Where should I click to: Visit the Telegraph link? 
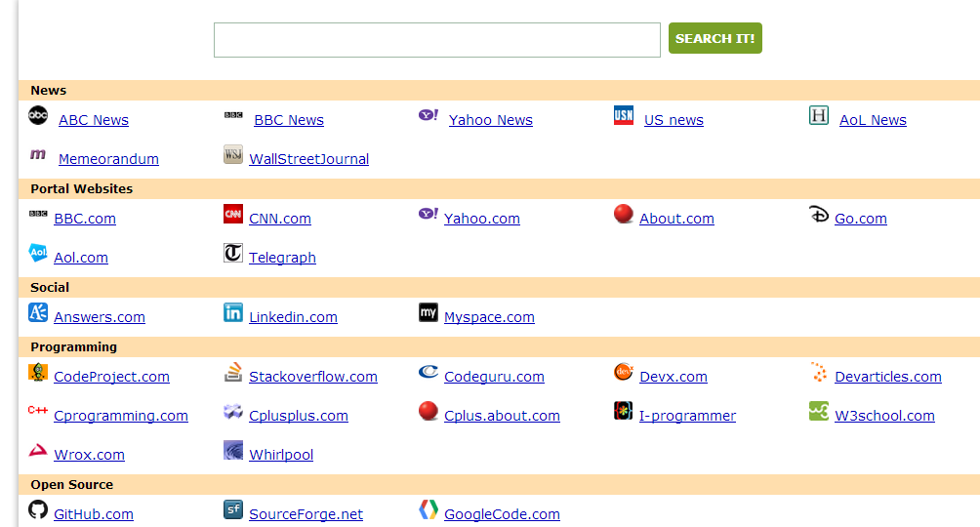(282, 258)
